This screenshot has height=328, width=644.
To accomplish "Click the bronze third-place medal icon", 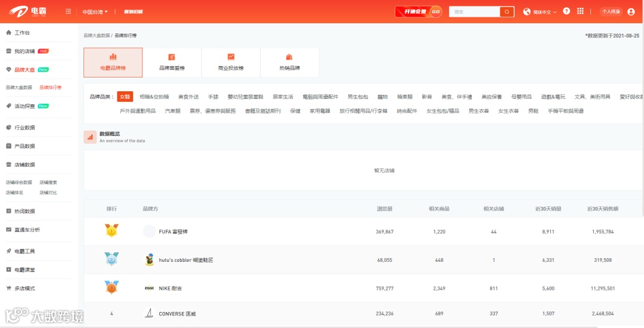I will 112,287.
